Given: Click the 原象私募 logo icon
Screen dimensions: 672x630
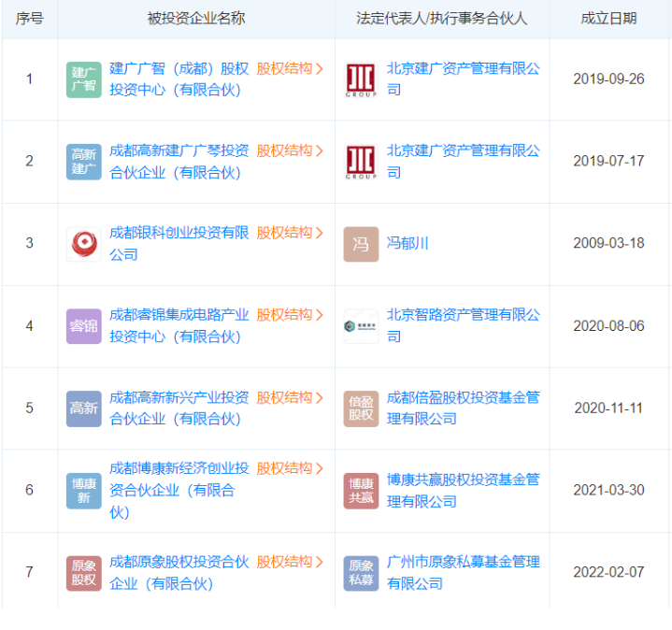Looking at the screenshot, I should [361, 573].
